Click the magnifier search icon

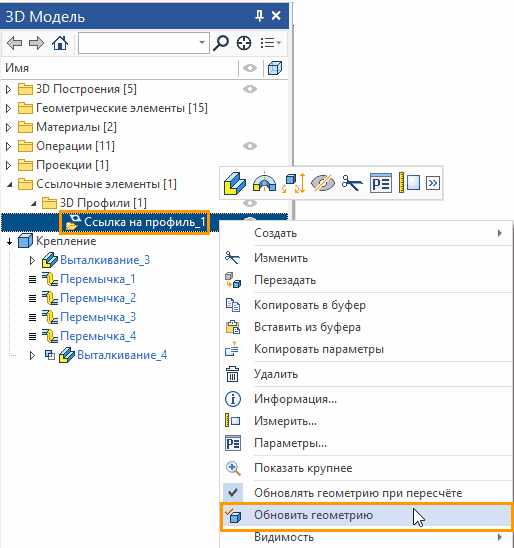tap(220, 43)
